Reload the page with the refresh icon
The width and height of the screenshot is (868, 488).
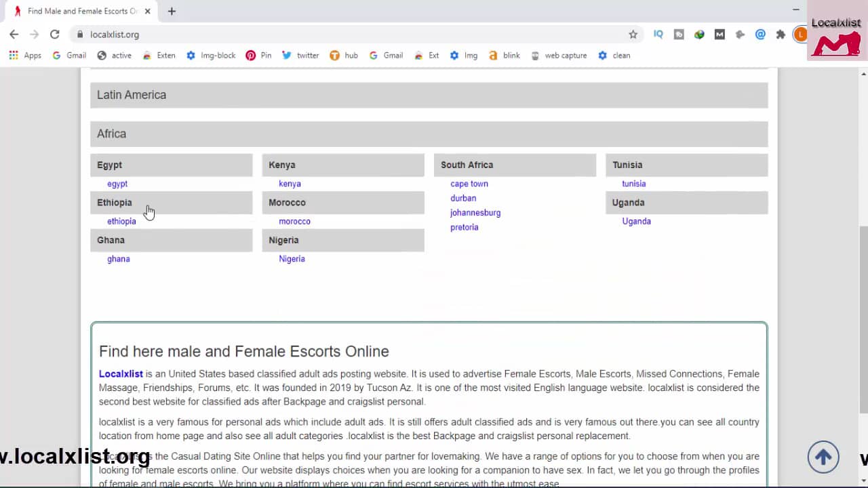tap(55, 35)
